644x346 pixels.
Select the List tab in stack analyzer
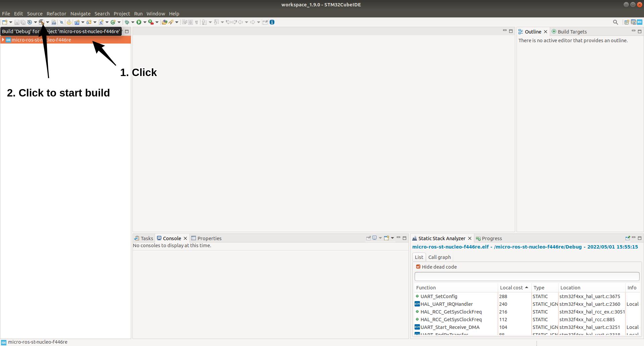pos(419,257)
